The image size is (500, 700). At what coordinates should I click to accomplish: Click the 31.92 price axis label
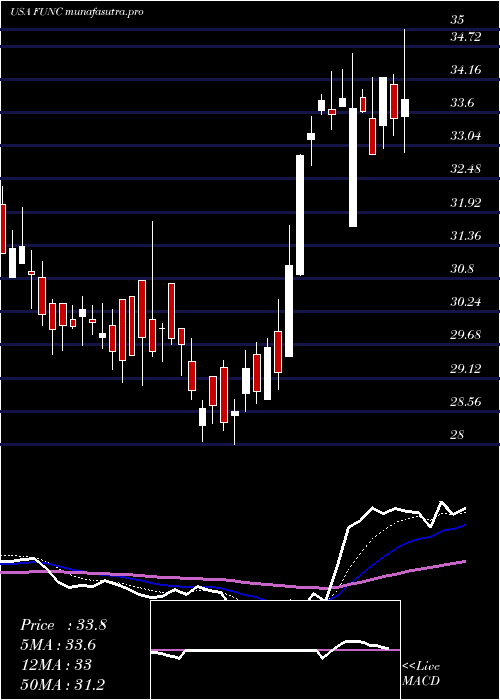[466, 203]
